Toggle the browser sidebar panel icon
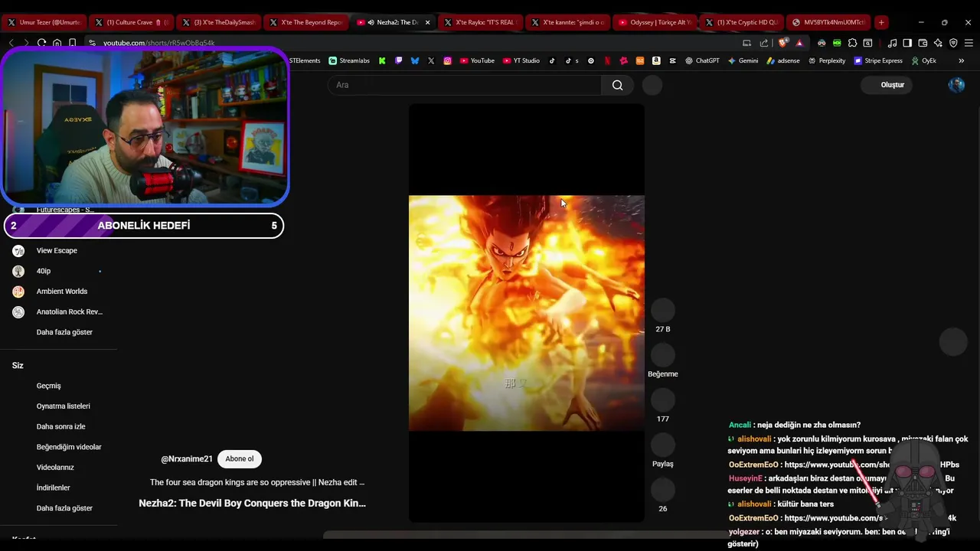The image size is (980, 551). coord(907,43)
